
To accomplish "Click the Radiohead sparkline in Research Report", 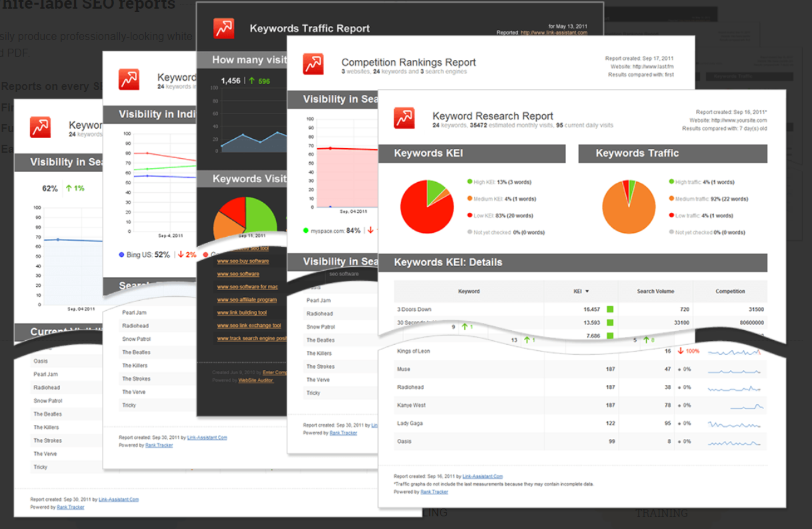I will [x=735, y=387].
